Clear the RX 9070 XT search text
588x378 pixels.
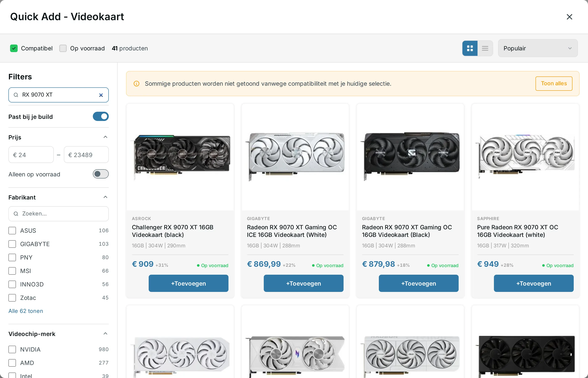101,95
